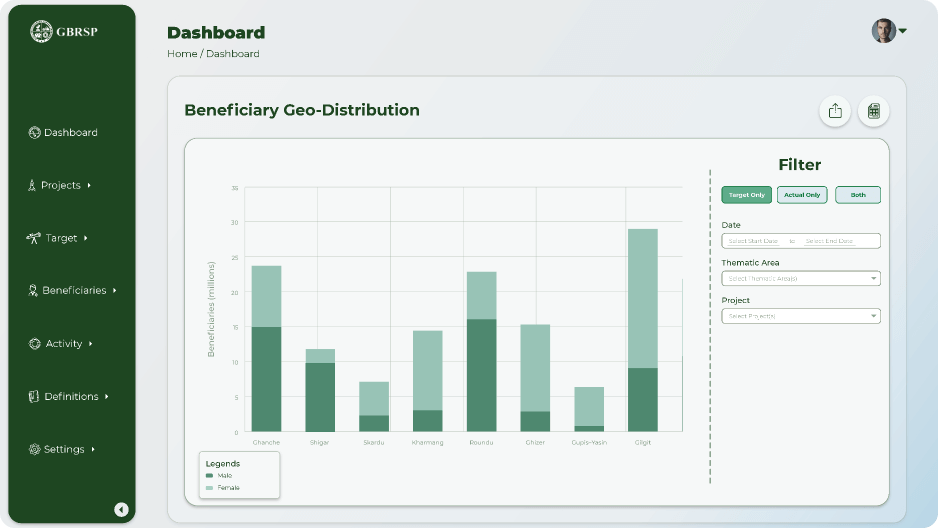Open the Project selection dropdown
Image resolution: width=938 pixels, height=528 pixels.
(x=801, y=316)
